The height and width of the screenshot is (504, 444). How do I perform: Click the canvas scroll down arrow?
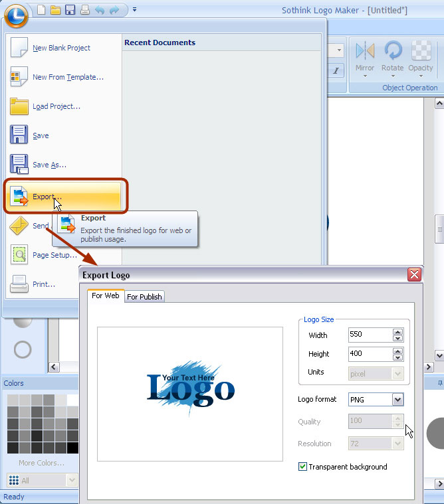439,355
